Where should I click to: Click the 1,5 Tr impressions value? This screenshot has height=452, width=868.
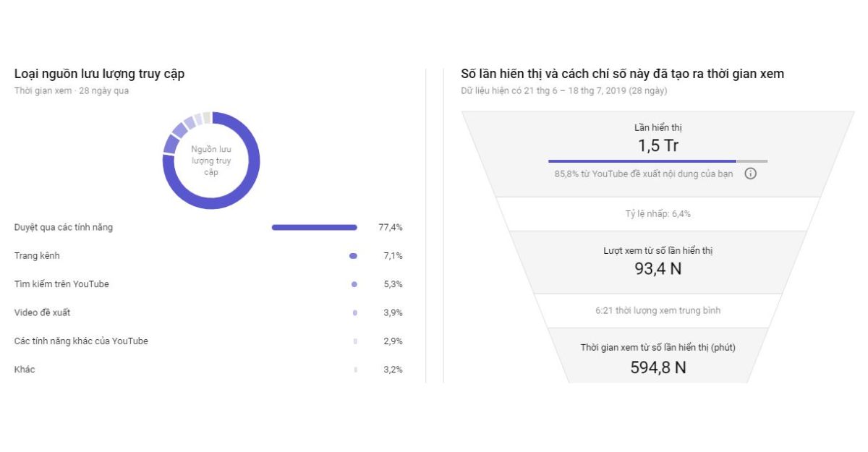658,145
